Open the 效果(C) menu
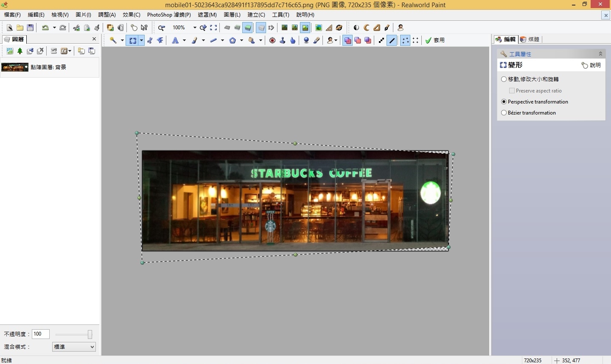 pyautogui.click(x=132, y=15)
